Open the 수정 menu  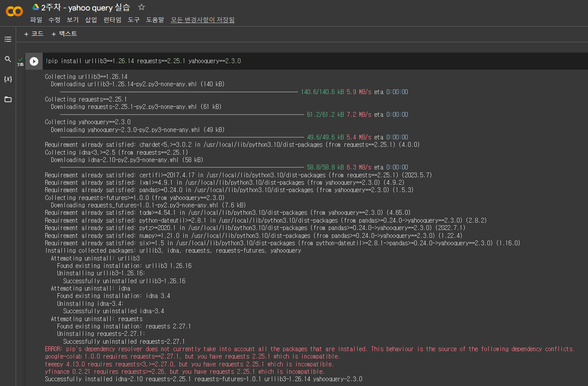coord(54,20)
